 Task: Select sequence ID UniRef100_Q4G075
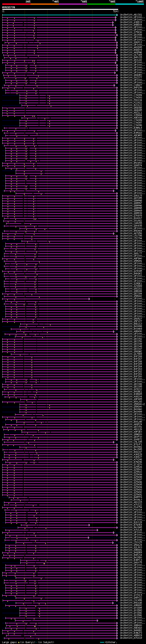click(131, 562)
